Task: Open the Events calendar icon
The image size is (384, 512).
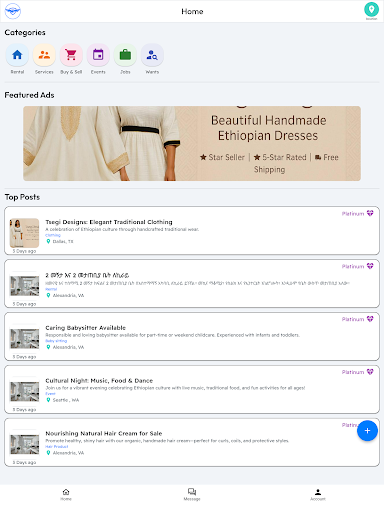Action: 98,55
